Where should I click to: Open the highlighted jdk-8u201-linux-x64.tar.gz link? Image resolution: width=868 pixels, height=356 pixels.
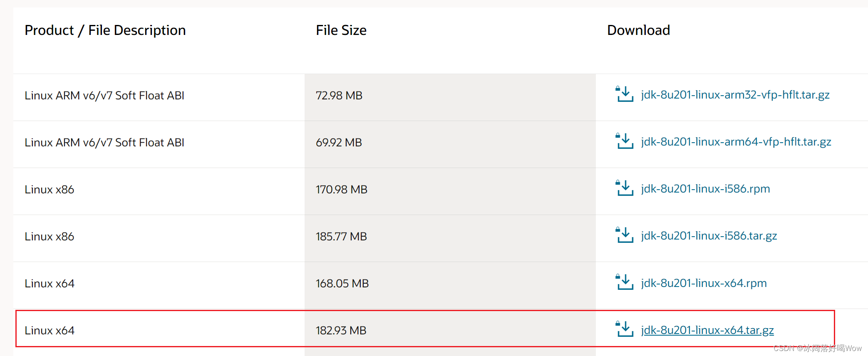pos(707,330)
